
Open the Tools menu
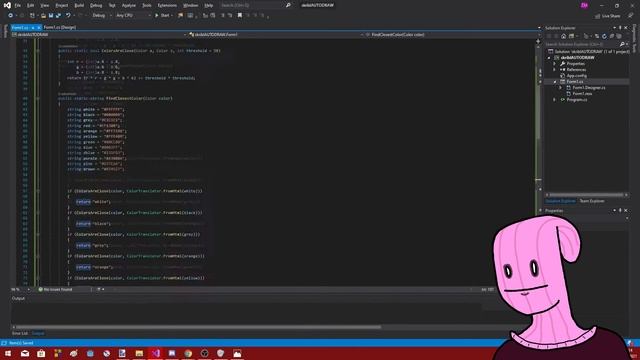click(x=147, y=5)
